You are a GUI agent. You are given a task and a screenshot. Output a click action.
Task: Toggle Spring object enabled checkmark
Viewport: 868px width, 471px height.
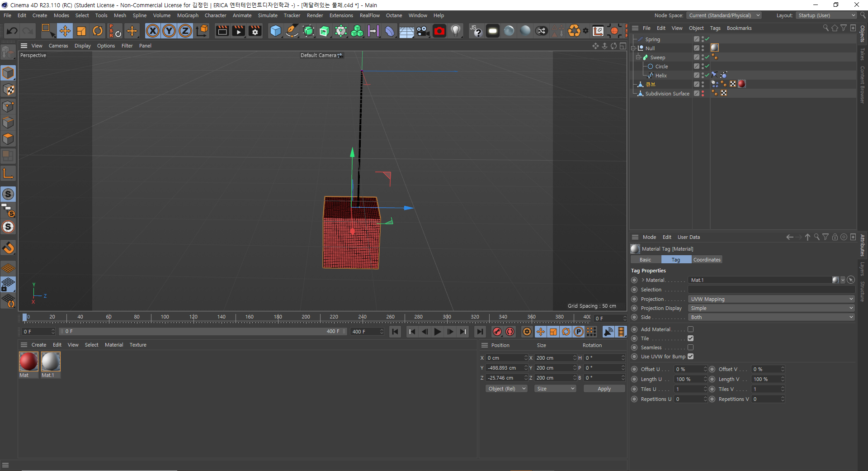(707, 39)
